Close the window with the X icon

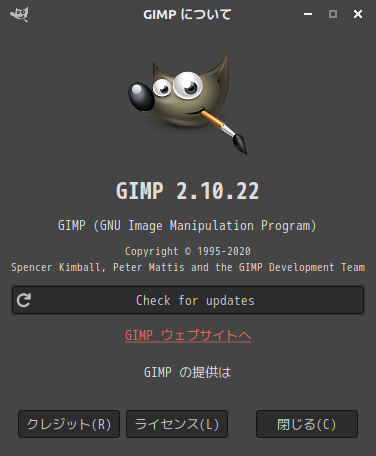358,14
